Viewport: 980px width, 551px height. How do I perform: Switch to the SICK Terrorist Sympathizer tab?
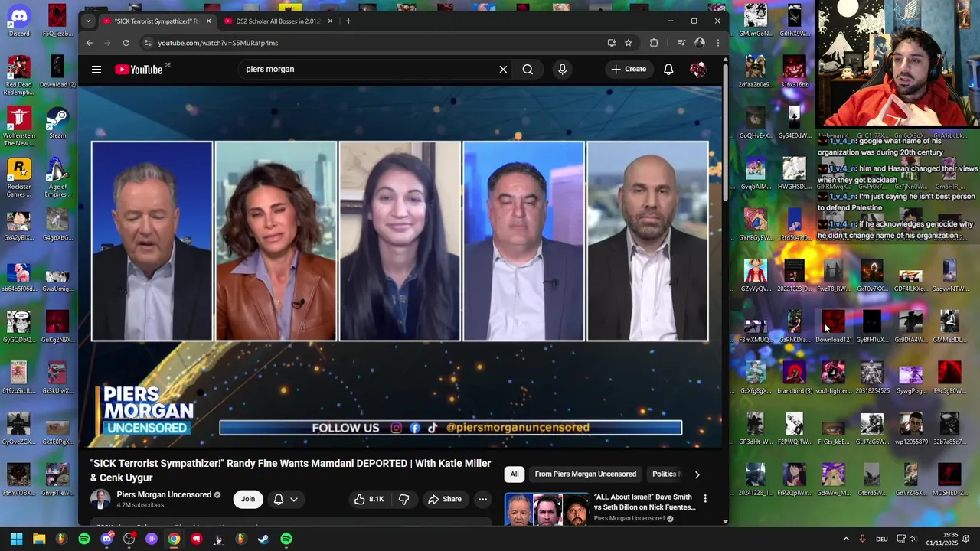coord(156,21)
